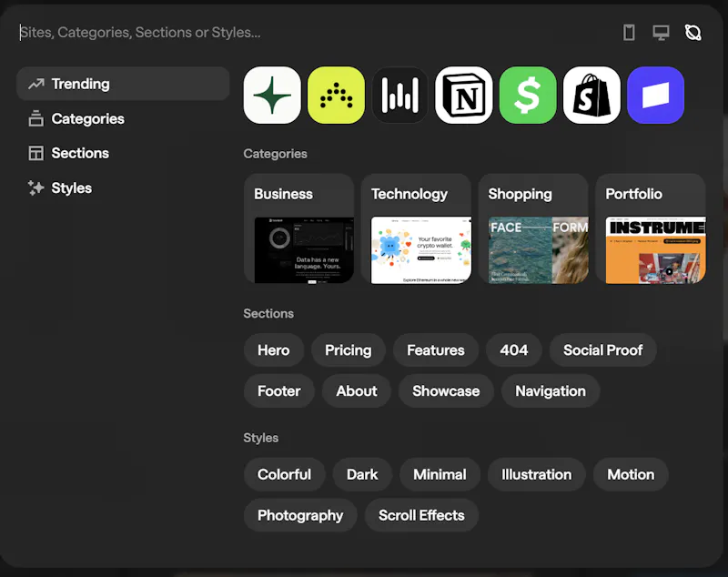Choose the Hero section chip
Viewport: 728px width, 577px height.
[274, 350]
